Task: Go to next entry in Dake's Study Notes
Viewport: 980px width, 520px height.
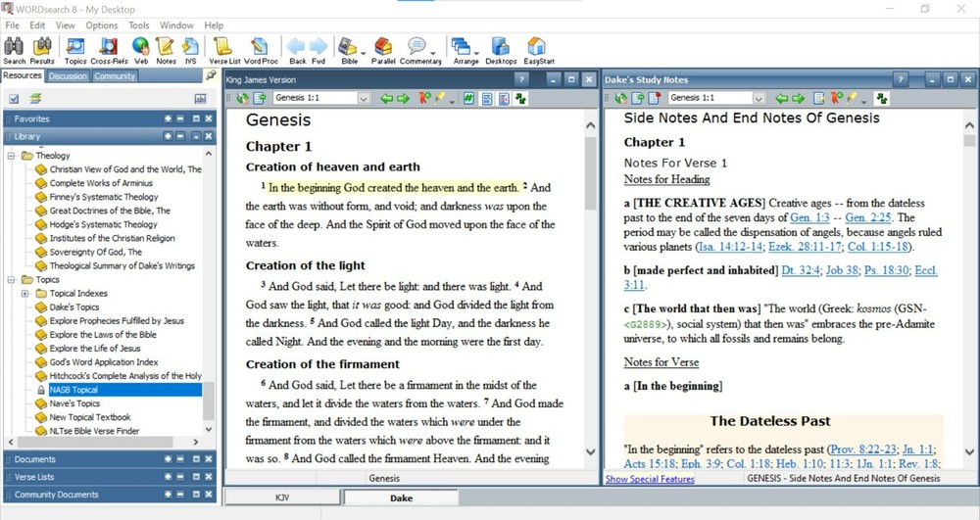Action: pyautogui.click(x=798, y=98)
